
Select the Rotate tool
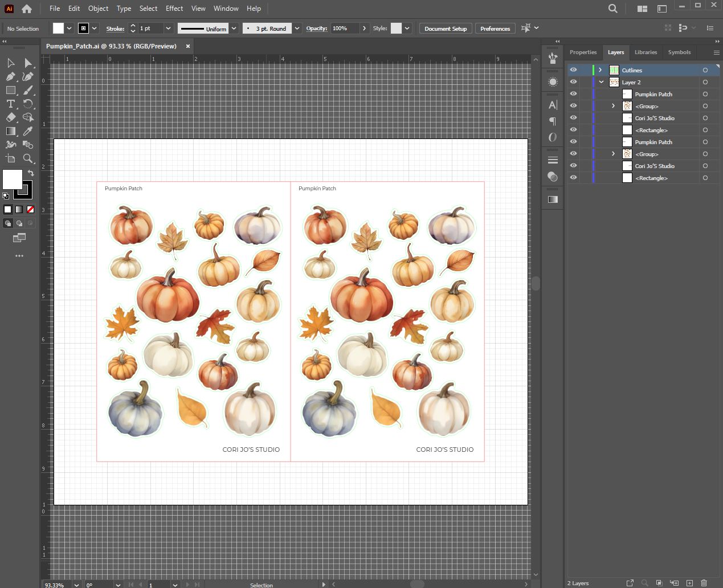tap(28, 104)
